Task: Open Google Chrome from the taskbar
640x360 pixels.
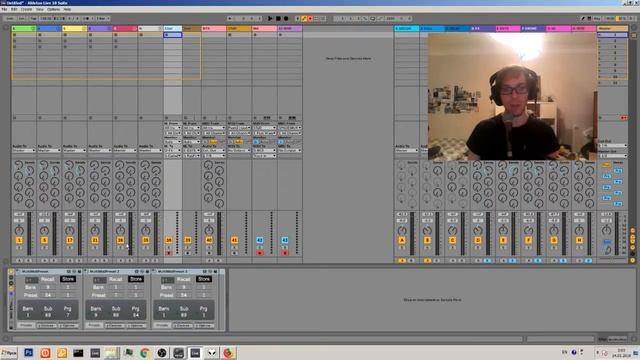Action: [x=144, y=353]
